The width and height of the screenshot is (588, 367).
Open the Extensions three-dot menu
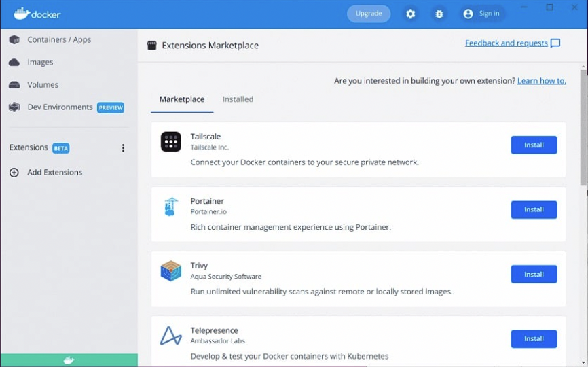tap(123, 148)
